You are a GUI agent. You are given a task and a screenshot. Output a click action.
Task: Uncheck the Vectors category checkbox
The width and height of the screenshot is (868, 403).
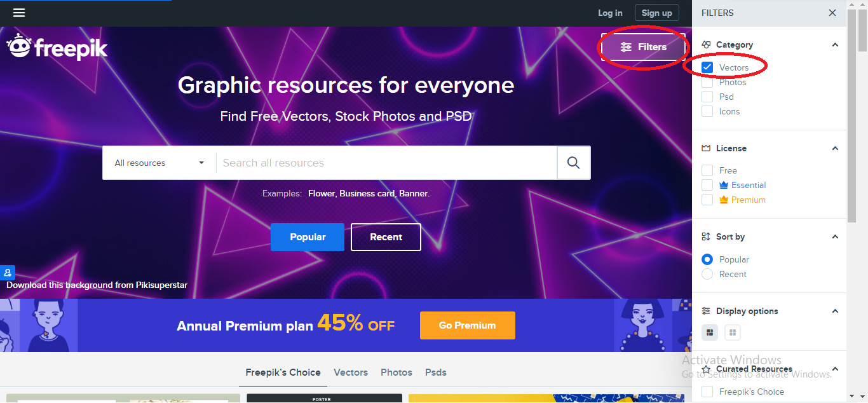click(x=707, y=67)
